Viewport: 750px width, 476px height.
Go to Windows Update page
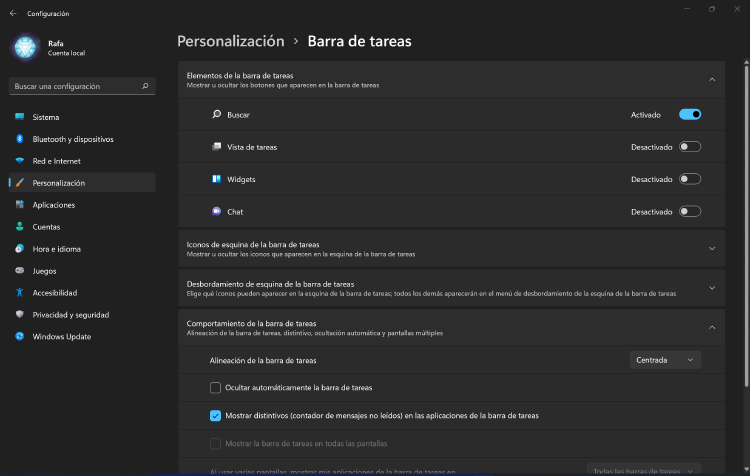[x=82, y=336]
